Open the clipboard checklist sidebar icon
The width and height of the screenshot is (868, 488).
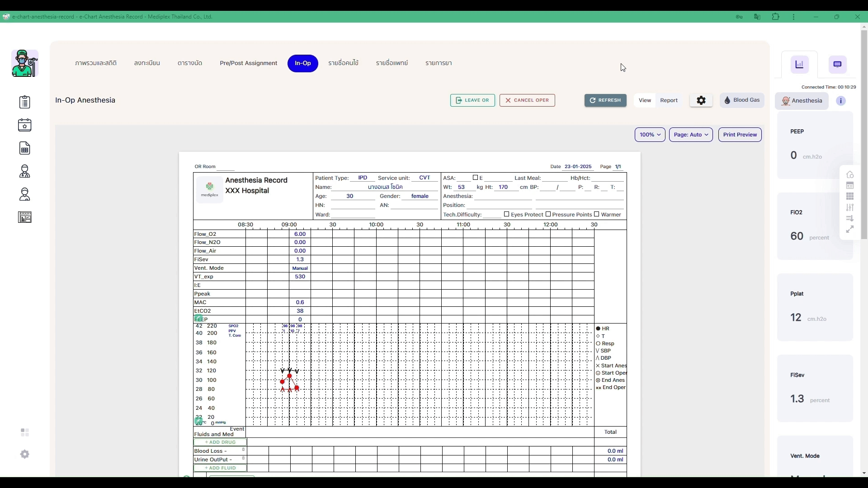pyautogui.click(x=25, y=102)
